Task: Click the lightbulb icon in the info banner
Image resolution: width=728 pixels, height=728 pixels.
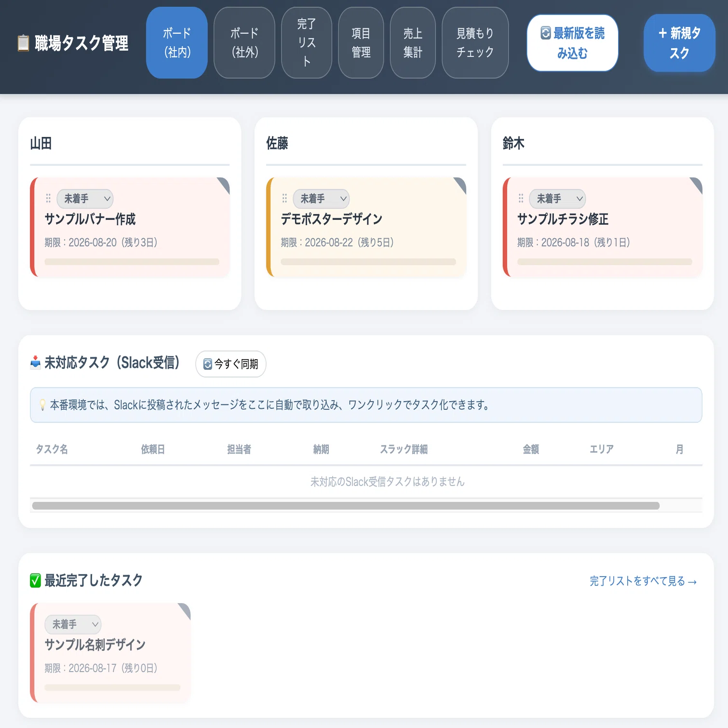Action: 42,405
